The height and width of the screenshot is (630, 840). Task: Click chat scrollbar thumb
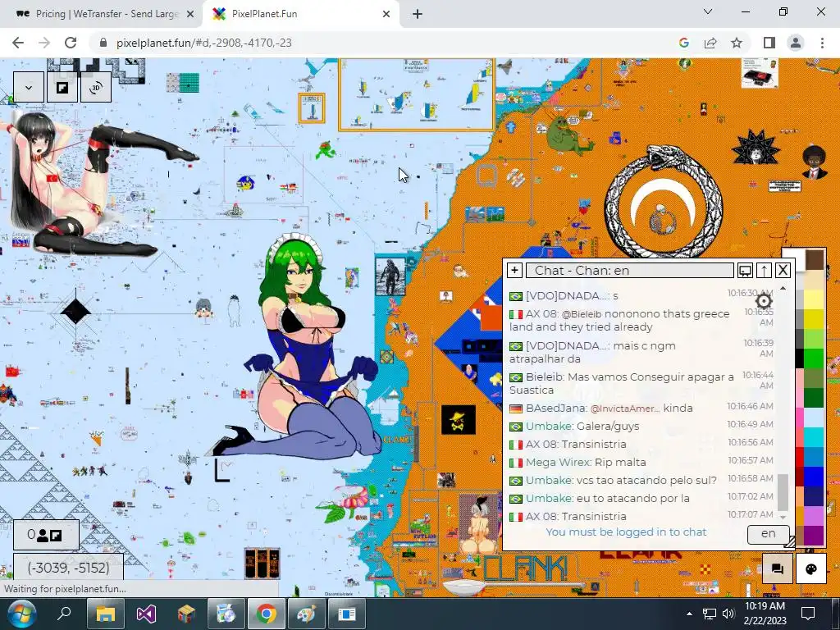(783, 492)
